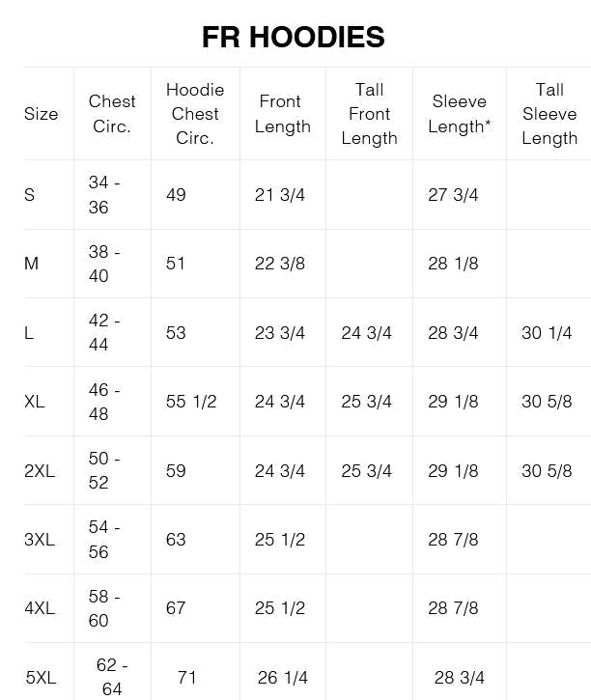Viewport: 591px width, 700px height.
Task: Click chest range 42 - 44 cell
Action: tap(104, 332)
